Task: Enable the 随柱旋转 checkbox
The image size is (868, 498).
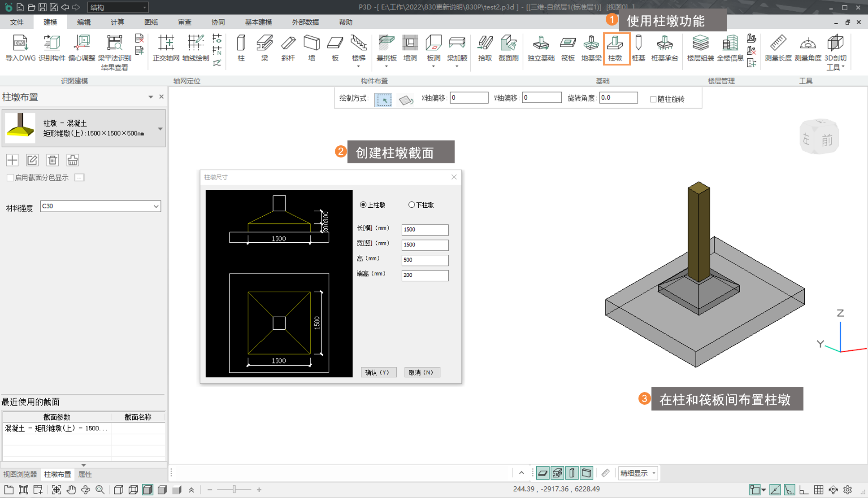Action: [x=653, y=99]
